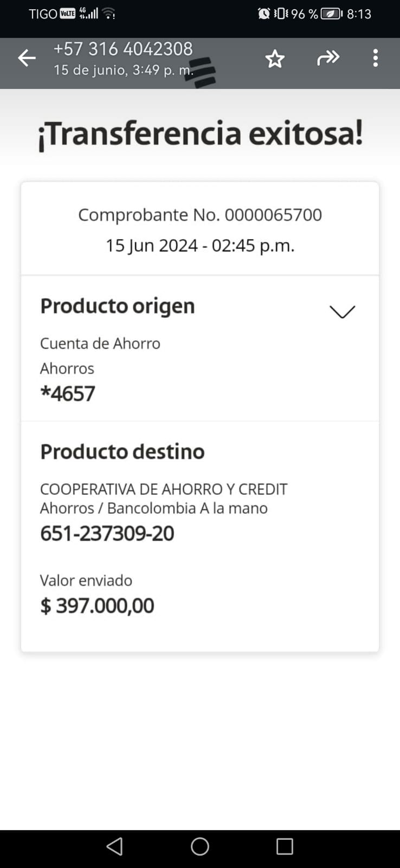Star this message
Viewport: 400px width, 868px height.
tap(275, 59)
